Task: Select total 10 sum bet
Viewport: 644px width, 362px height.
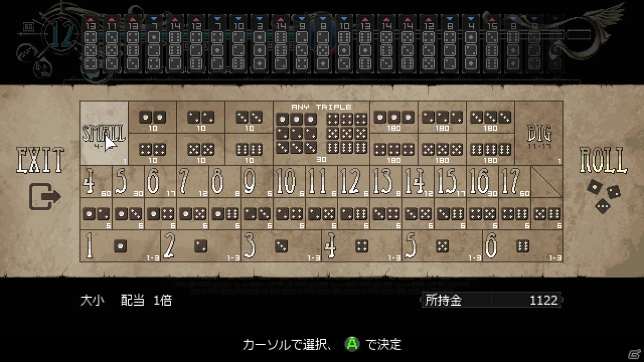Action: 289,181
